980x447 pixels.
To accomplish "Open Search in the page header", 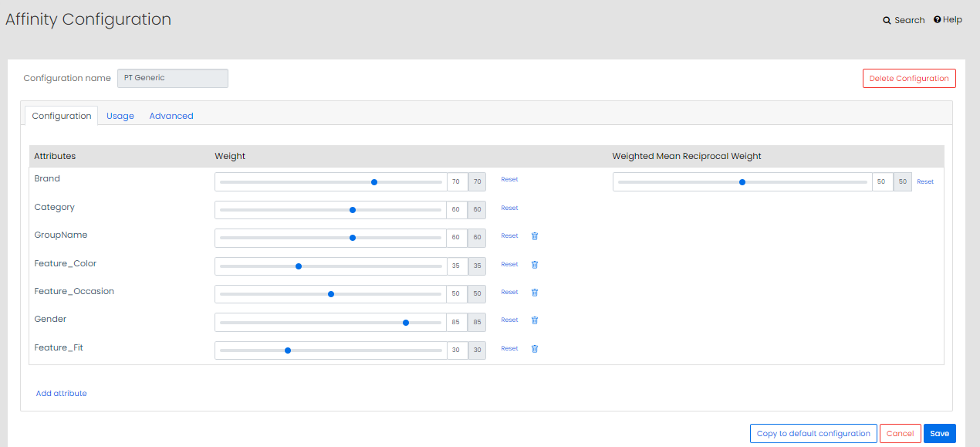I will [904, 20].
